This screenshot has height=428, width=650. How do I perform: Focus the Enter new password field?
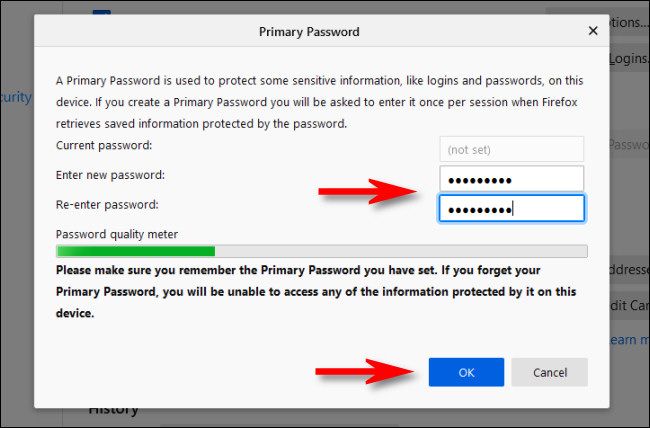[x=511, y=178]
